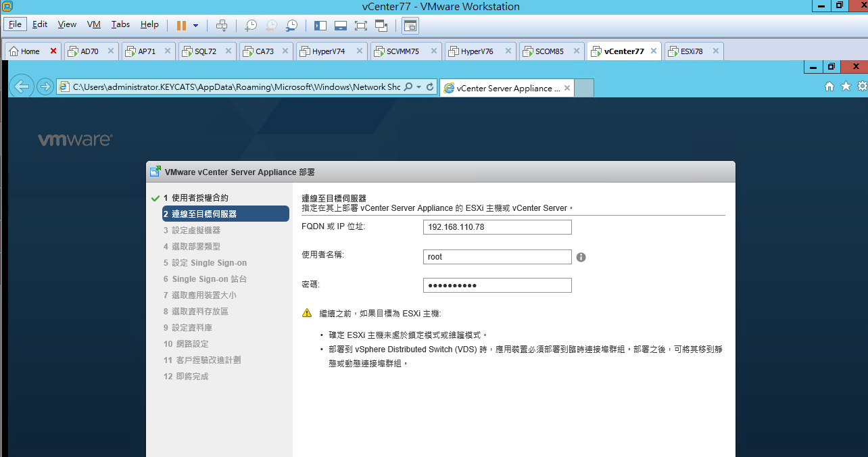Open the snapshot manager wrench-clock icon
This screenshot has height=457, width=868.
click(291, 25)
